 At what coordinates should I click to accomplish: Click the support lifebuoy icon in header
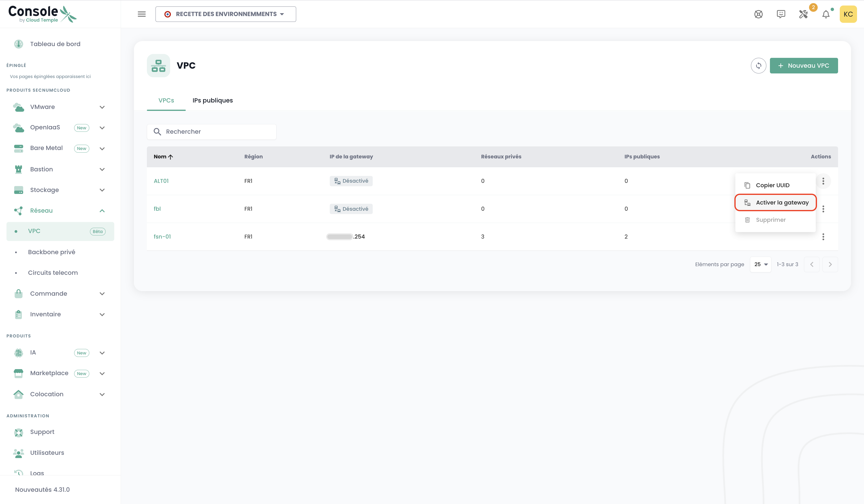[758, 14]
